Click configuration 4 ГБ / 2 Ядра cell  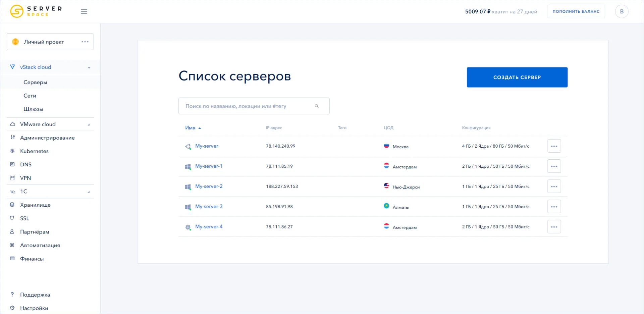pos(496,146)
